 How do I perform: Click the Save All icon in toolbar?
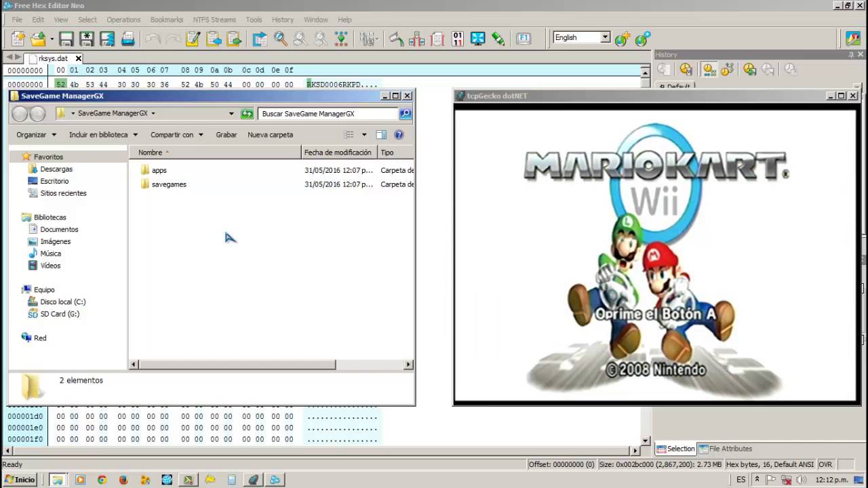(107, 39)
